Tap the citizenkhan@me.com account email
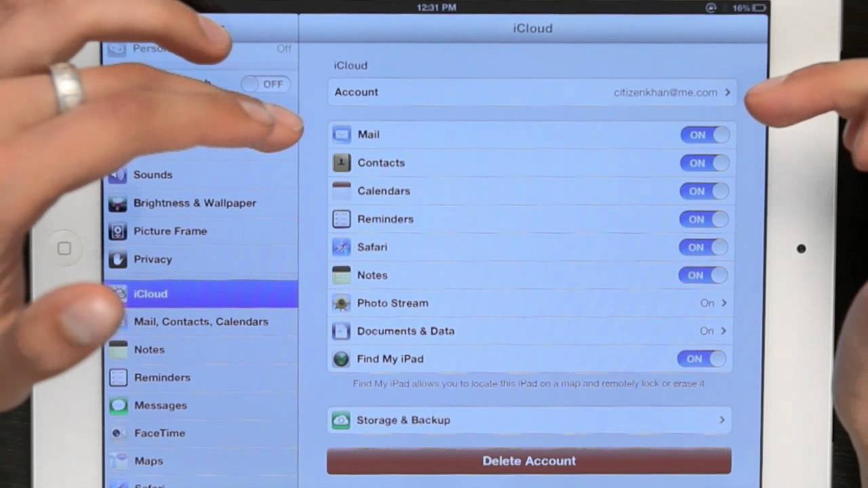Viewport: 868px width, 488px height. (665, 92)
